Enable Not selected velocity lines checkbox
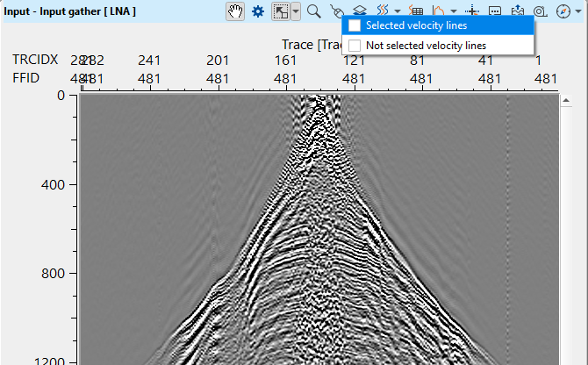This screenshot has width=588, height=365. [355, 45]
